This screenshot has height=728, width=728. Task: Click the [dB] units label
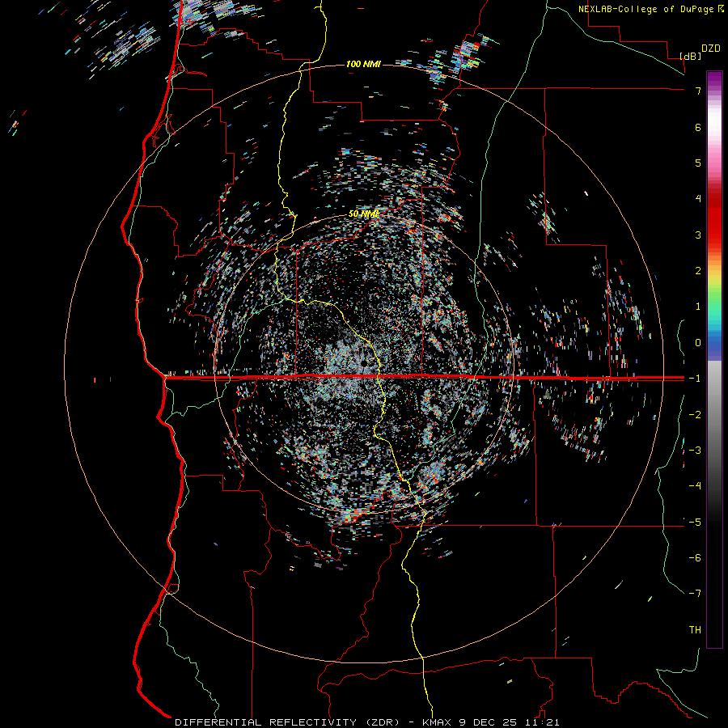691,56
